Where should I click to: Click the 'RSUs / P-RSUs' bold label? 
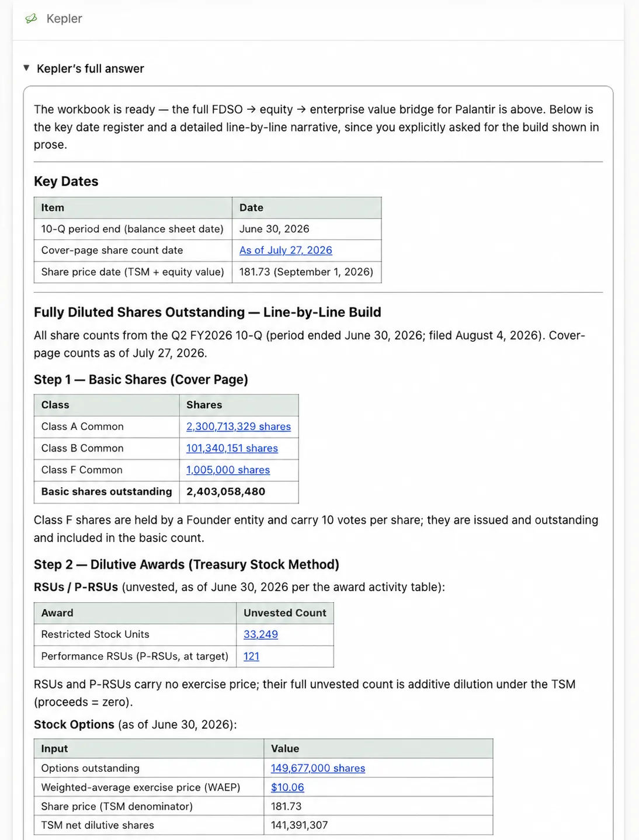click(x=76, y=587)
